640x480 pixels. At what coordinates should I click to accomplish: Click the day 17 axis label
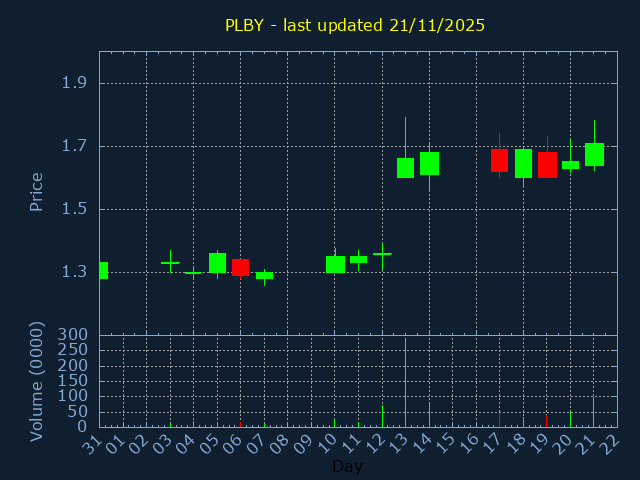coord(493,444)
